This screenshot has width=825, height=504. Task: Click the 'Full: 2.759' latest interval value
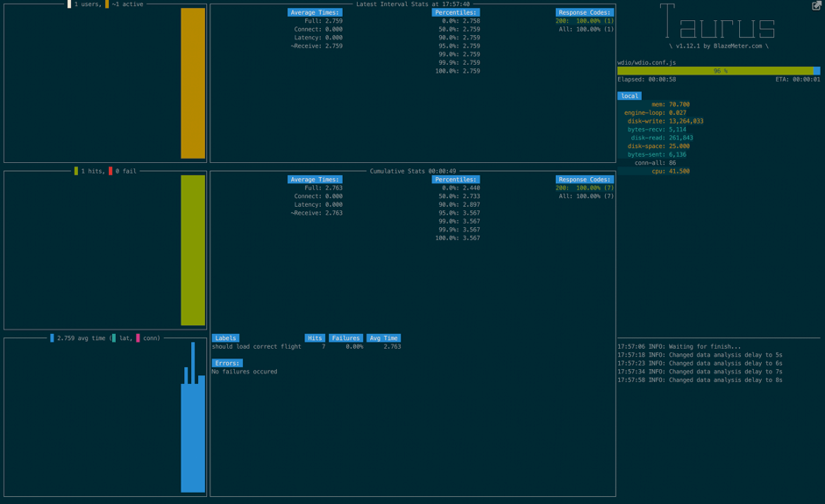(x=323, y=21)
